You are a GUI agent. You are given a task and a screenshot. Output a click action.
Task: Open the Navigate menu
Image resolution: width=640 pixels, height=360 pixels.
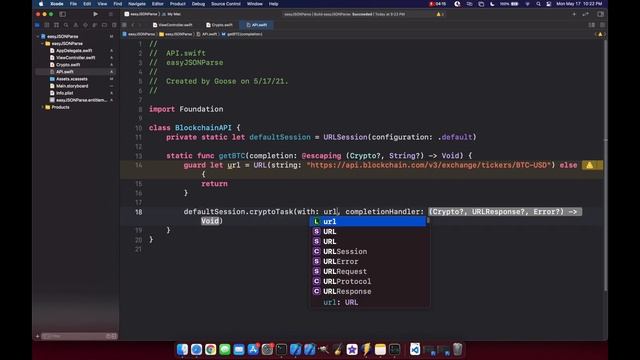[x=137, y=4]
